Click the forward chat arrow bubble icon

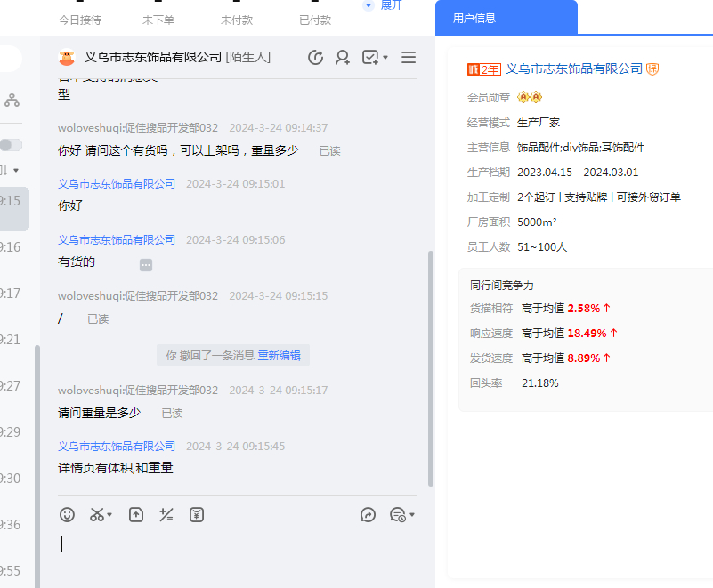pyautogui.click(x=369, y=514)
